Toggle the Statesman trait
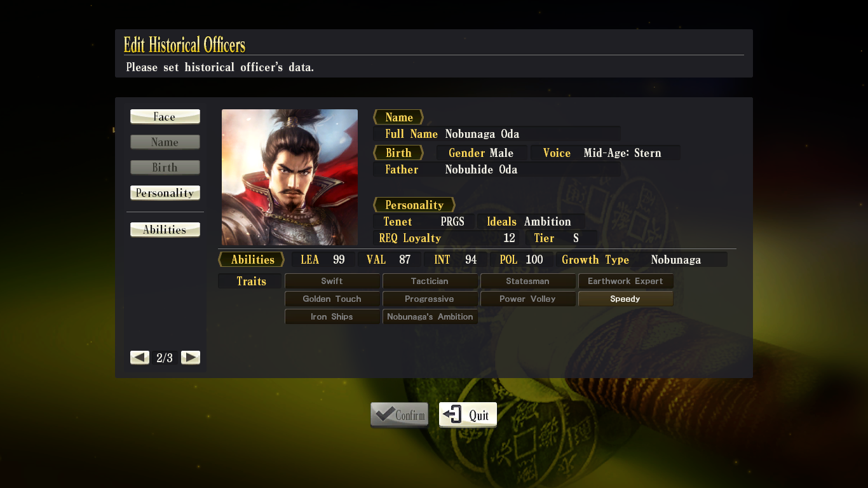Screen dimensions: 868x488 pyautogui.click(x=528, y=281)
